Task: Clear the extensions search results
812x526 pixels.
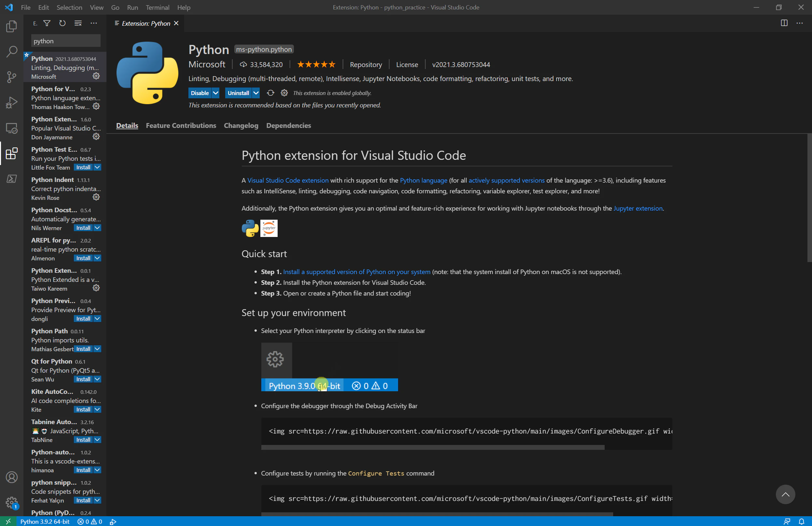Action: coord(78,23)
